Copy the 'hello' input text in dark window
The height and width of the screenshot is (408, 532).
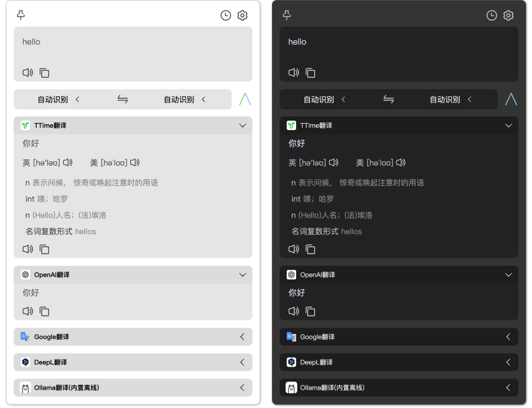pyautogui.click(x=310, y=73)
